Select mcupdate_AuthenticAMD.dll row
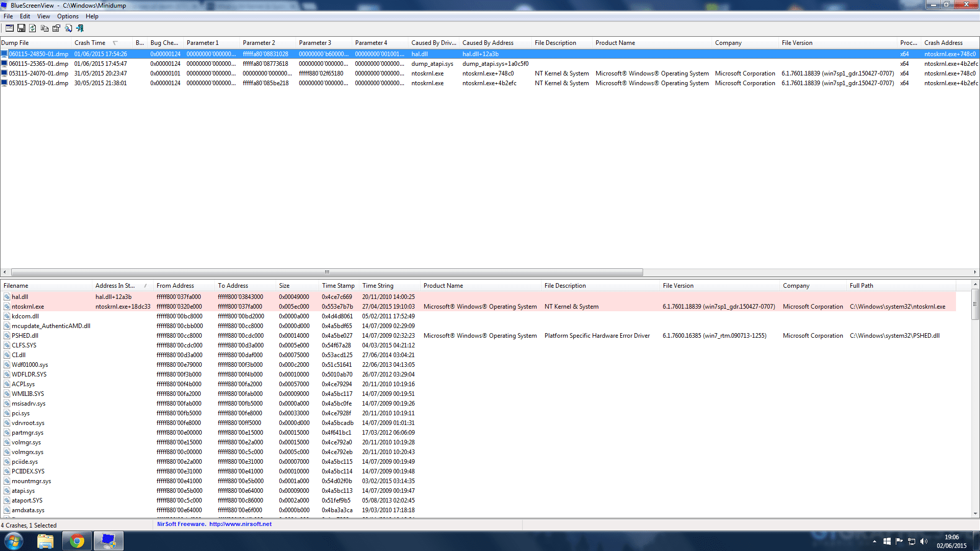The image size is (980, 551). tap(478, 326)
